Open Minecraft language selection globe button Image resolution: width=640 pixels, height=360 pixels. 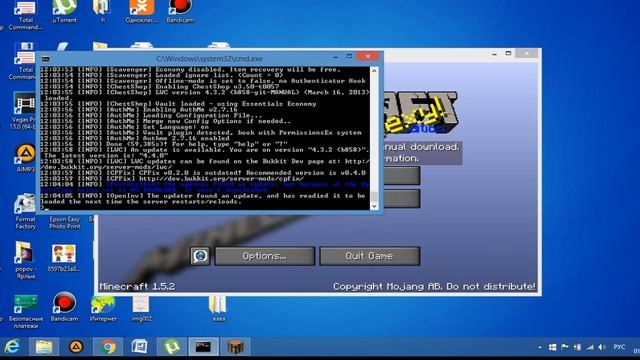[200, 256]
